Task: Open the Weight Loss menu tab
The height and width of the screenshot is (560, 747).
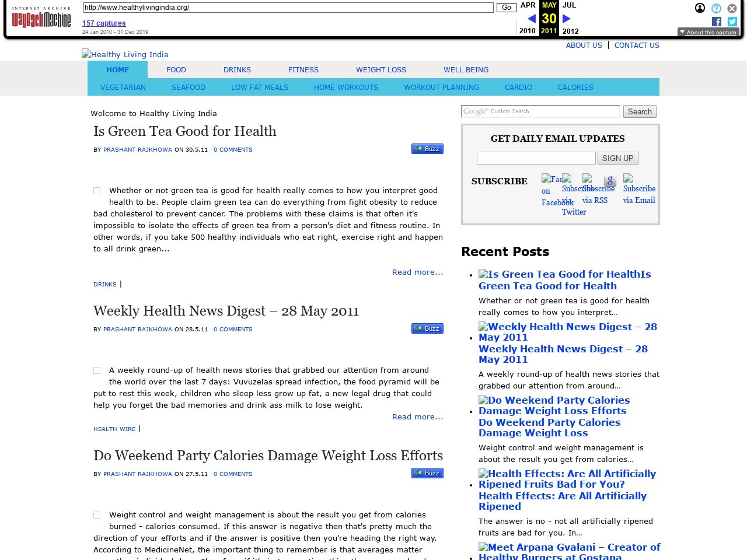Action: click(381, 69)
